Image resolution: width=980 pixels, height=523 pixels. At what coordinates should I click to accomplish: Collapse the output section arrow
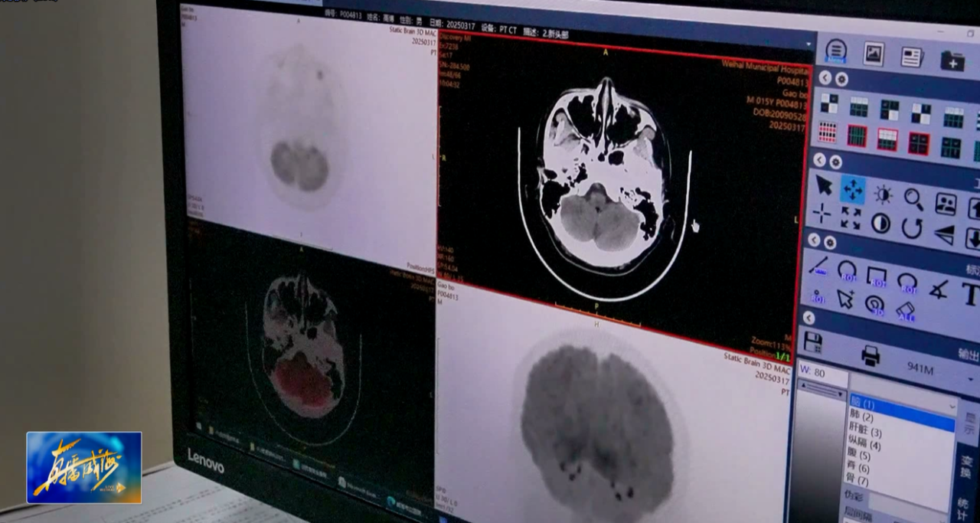point(808,317)
